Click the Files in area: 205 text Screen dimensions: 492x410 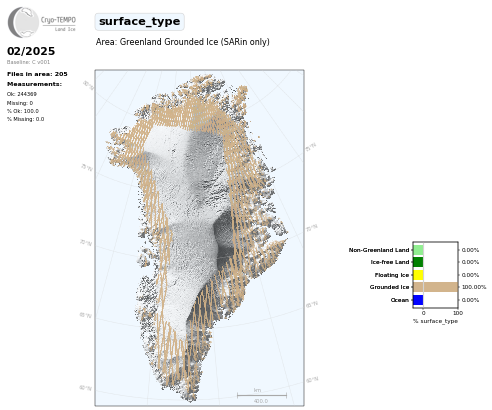tap(37, 74)
